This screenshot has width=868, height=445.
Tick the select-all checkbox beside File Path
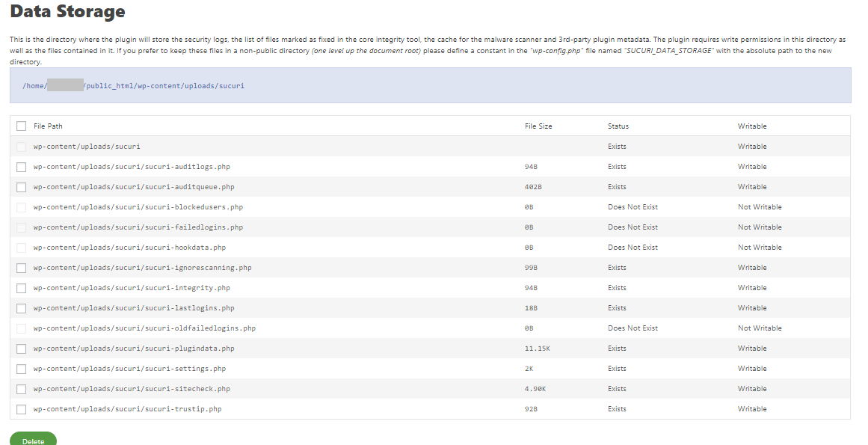click(x=21, y=126)
